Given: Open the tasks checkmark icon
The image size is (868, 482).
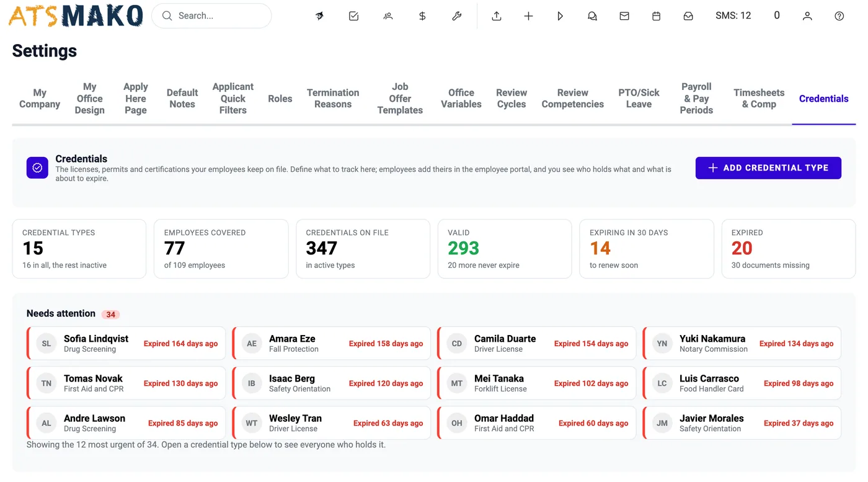Looking at the screenshot, I should (353, 16).
